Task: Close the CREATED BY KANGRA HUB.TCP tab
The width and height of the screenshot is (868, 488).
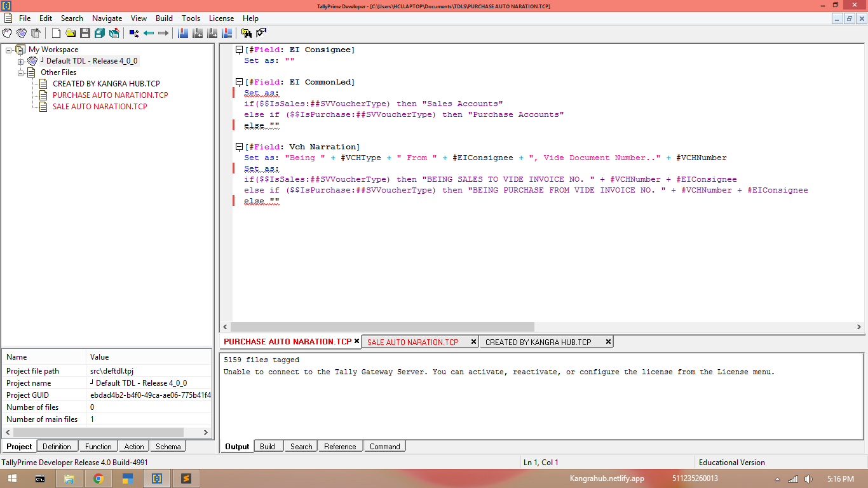Action: (x=608, y=341)
